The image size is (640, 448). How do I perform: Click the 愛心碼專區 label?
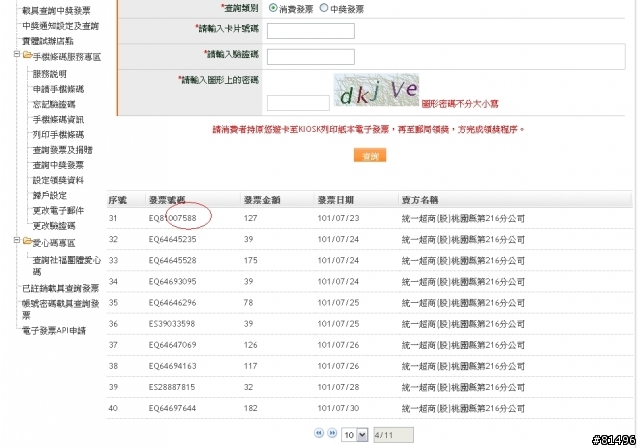click(x=54, y=243)
